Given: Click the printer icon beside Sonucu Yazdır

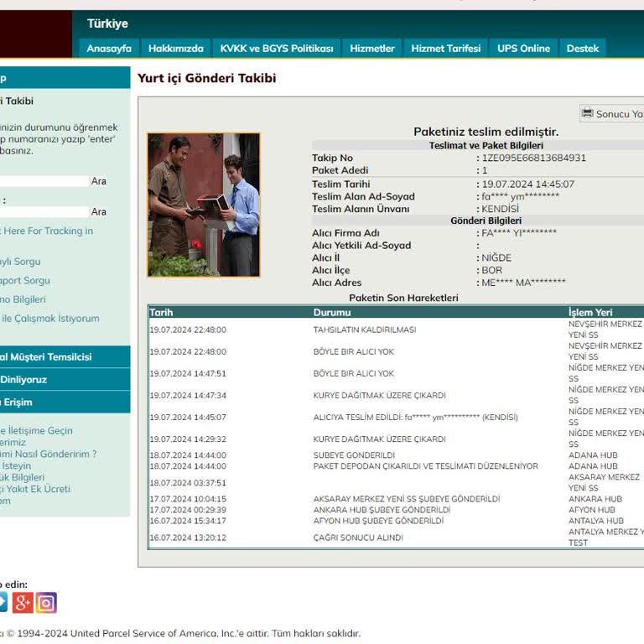Looking at the screenshot, I should [588, 113].
